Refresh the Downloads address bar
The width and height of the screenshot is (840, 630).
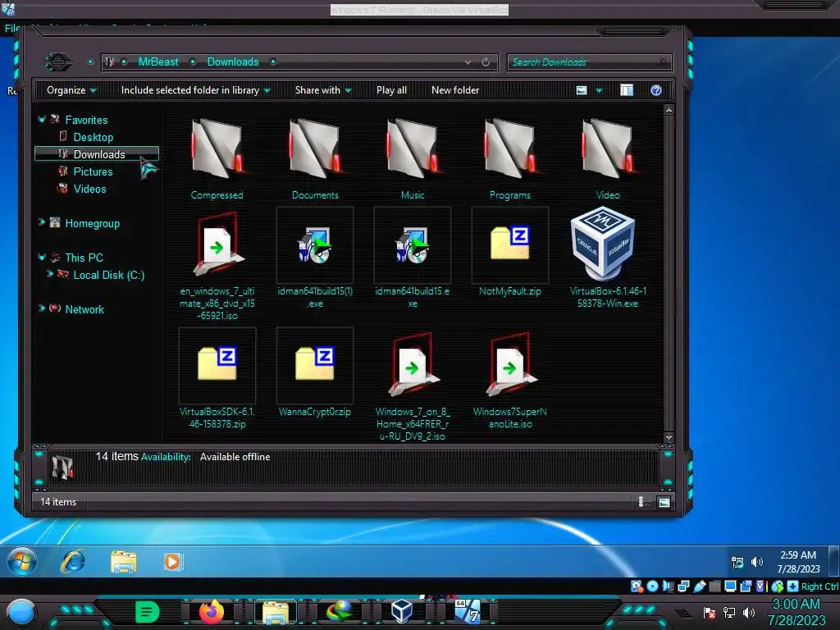pos(486,62)
